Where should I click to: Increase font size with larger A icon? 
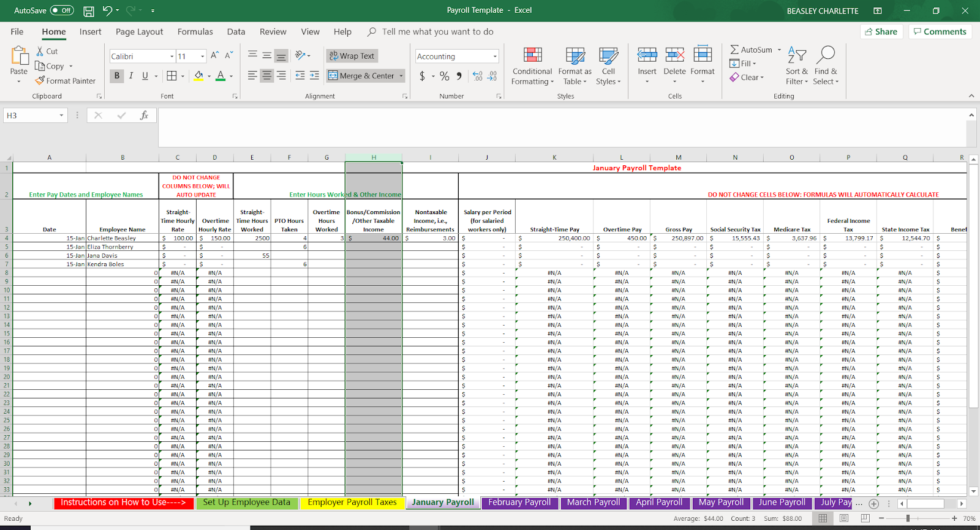click(x=214, y=56)
